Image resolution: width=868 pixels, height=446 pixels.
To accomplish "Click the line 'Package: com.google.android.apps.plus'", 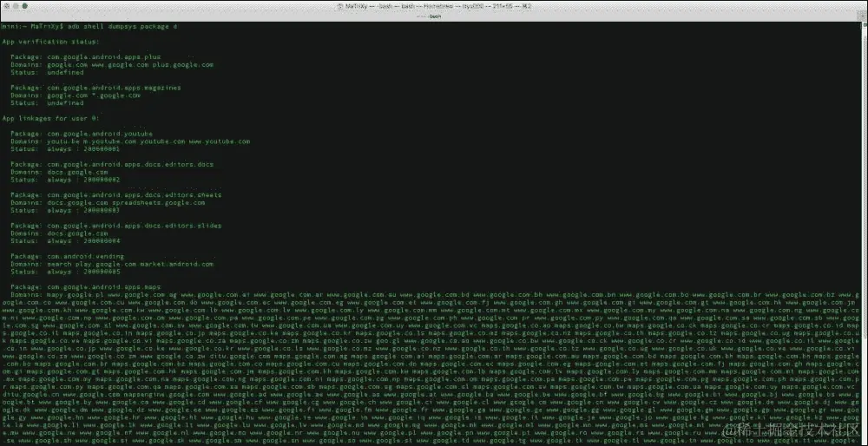I will pos(86,57).
